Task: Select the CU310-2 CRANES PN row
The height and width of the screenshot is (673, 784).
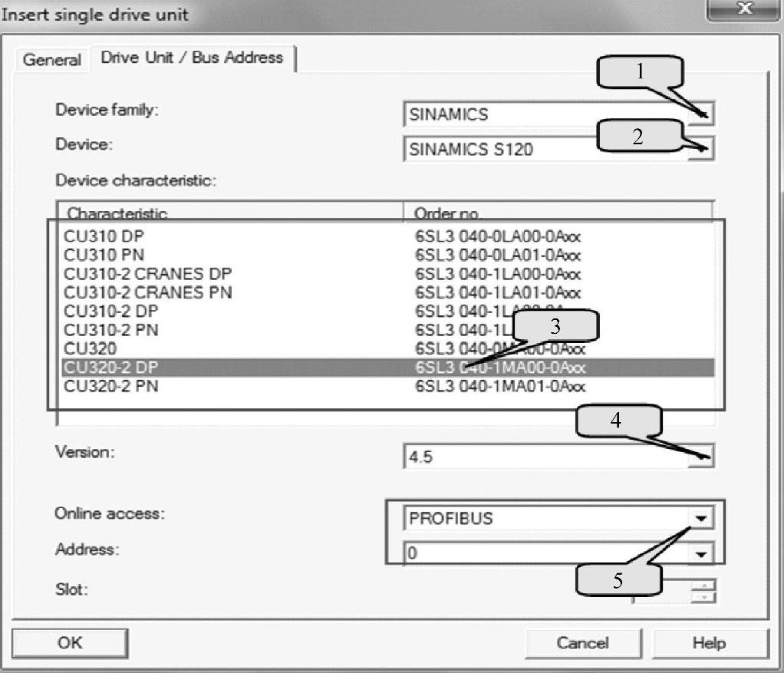Action: coord(387,292)
